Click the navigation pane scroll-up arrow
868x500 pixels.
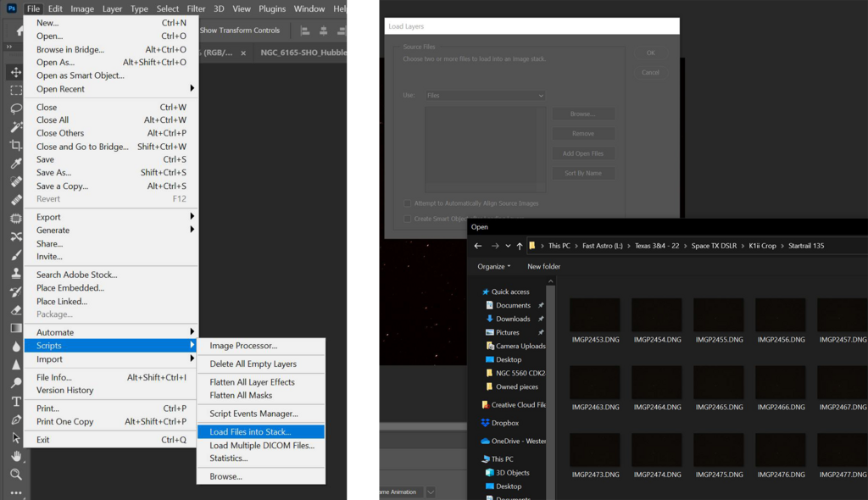coord(550,282)
